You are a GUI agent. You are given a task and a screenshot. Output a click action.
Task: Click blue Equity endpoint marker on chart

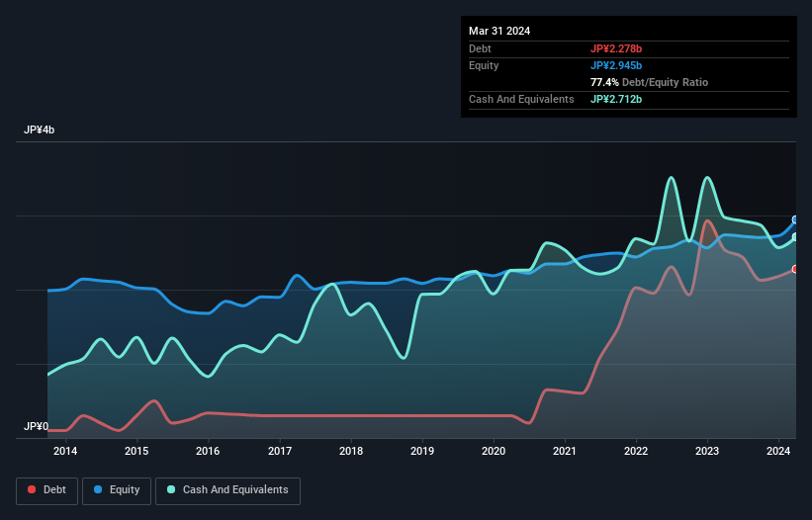[x=794, y=219]
